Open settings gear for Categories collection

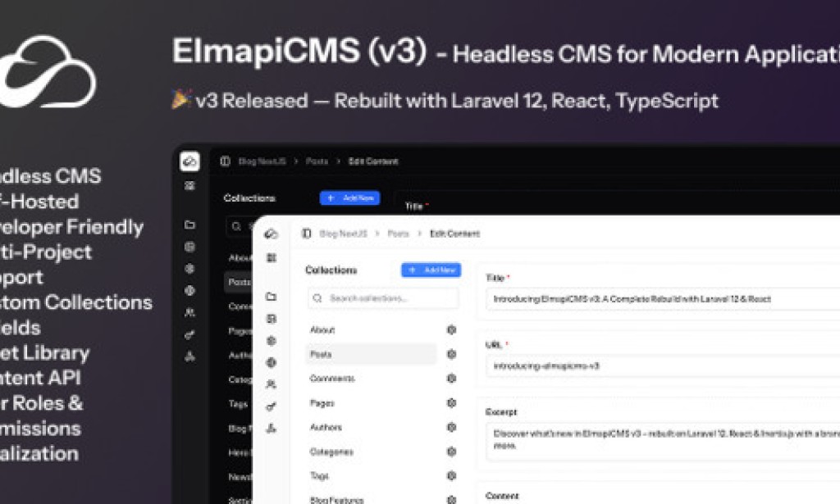tap(452, 452)
